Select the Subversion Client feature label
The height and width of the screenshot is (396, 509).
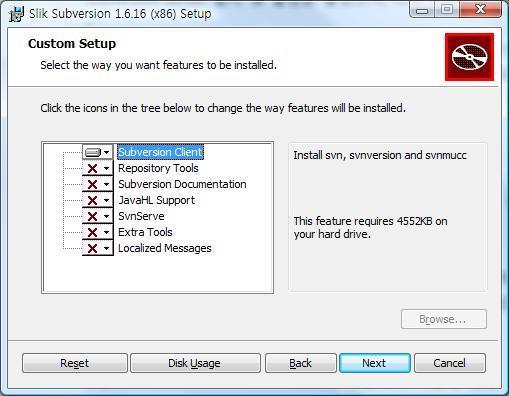tap(160, 152)
